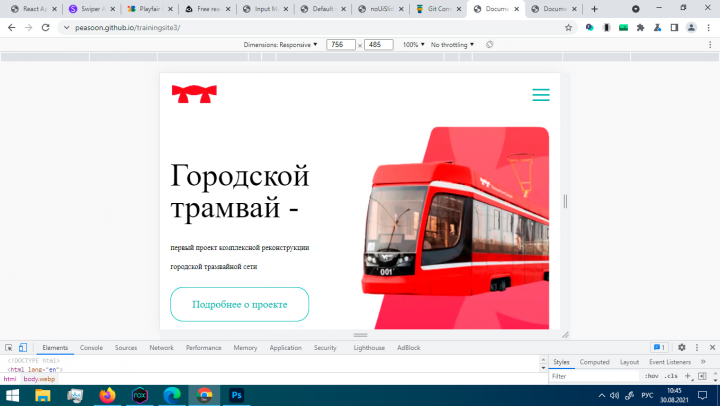Open the Console panel tab
Viewport: 720px width, 406px height.
tap(91, 348)
